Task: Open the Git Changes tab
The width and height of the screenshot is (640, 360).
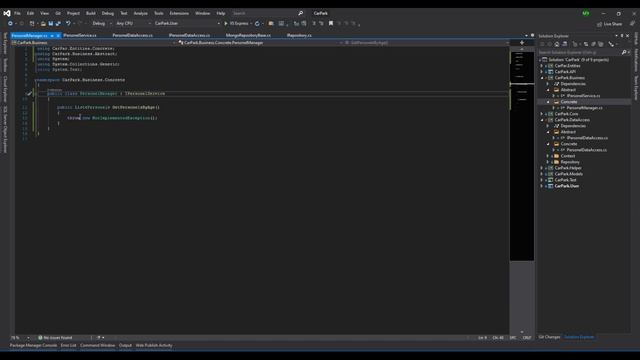Action: pos(549,337)
